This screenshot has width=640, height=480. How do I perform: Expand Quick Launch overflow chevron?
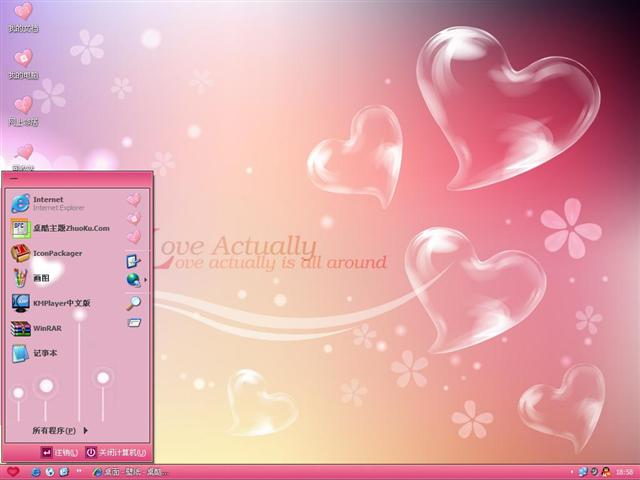(79, 471)
